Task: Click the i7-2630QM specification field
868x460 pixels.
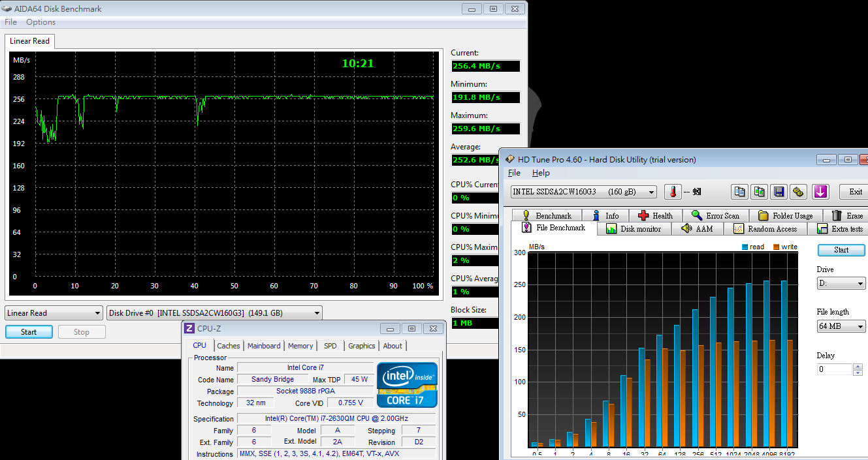Action: pos(337,418)
